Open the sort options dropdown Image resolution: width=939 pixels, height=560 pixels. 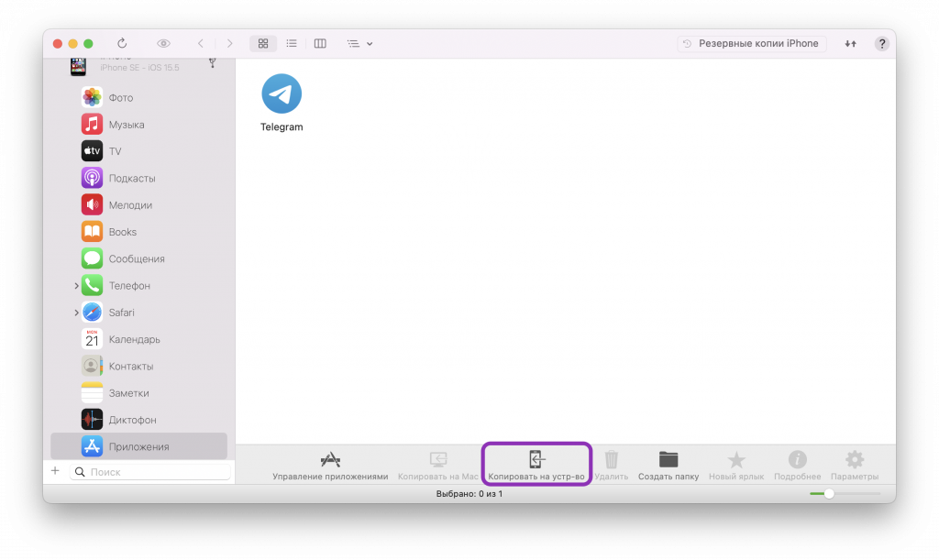[x=359, y=43]
